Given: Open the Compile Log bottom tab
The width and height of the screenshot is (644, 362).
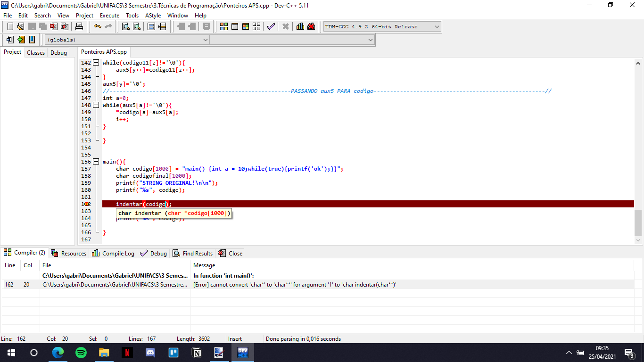Looking at the screenshot, I should pyautogui.click(x=113, y=253).
